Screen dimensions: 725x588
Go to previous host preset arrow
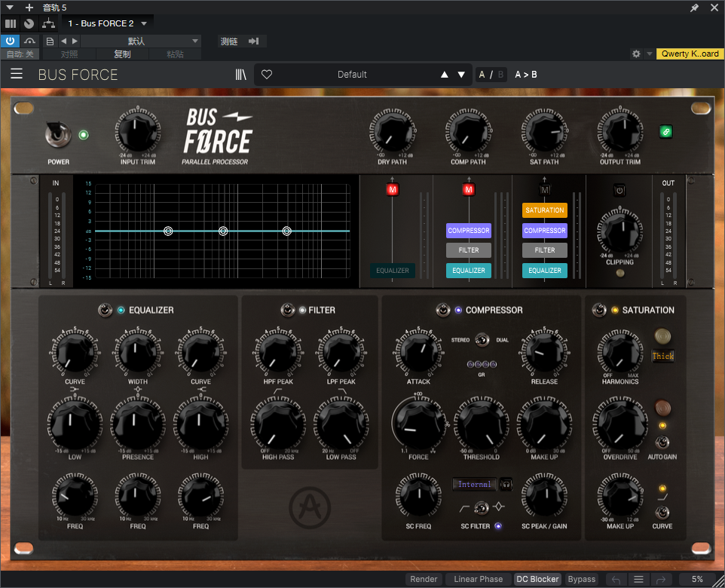(x=64, y=41)
